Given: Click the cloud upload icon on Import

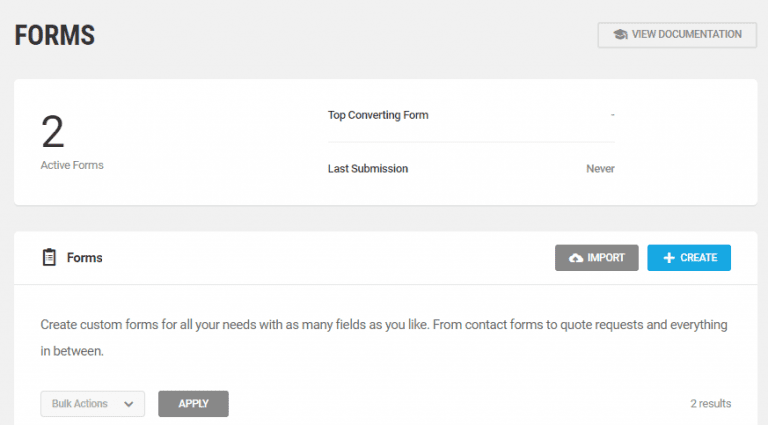Looking at the screenshot, I should (575, 258).
